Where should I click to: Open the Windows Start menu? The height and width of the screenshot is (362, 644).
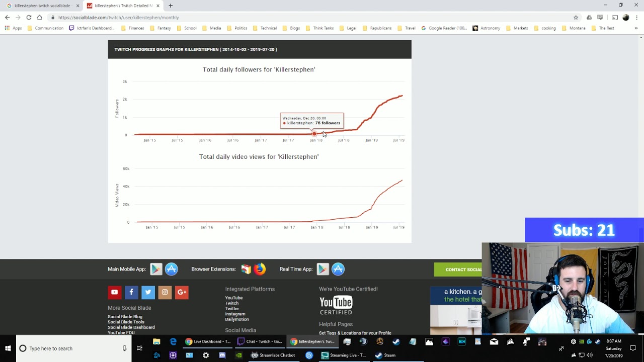[8, 348]
